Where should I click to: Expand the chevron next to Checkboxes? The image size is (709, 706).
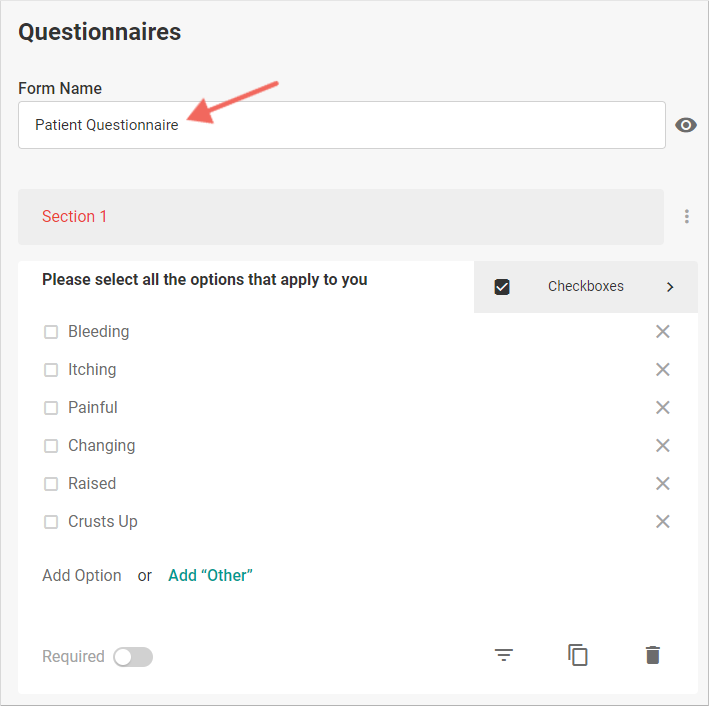pos(670,287)
